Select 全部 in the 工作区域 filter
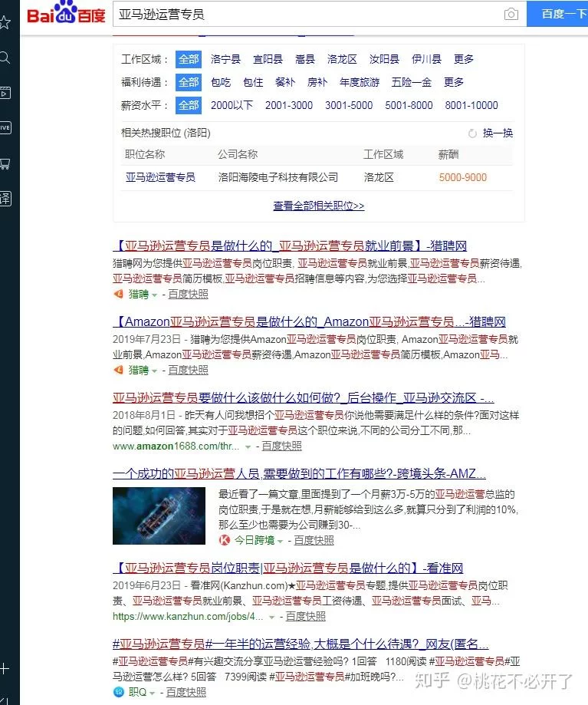 point(188,59)
